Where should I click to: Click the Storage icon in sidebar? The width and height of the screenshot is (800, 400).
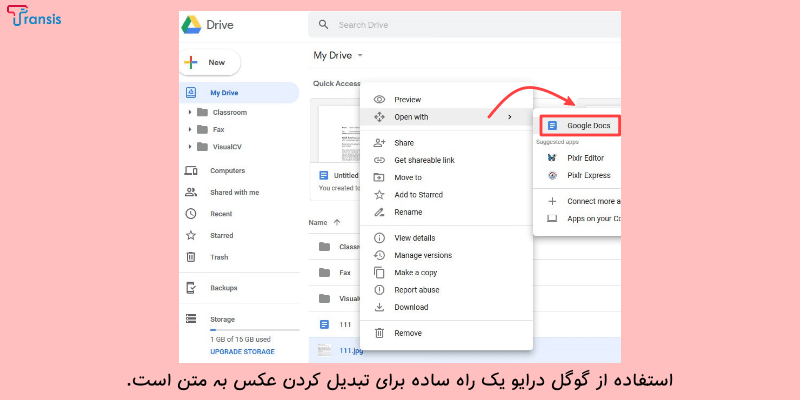coord(191,319)
